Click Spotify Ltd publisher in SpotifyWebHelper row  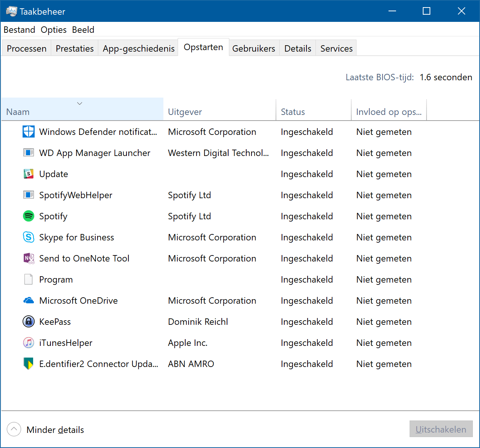click(x=189, y=195)
